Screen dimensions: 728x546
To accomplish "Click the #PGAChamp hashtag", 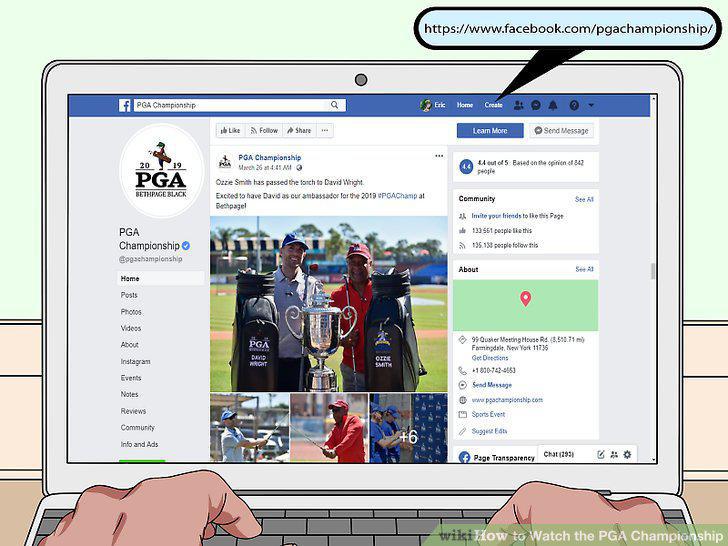I will click(397, 196).
